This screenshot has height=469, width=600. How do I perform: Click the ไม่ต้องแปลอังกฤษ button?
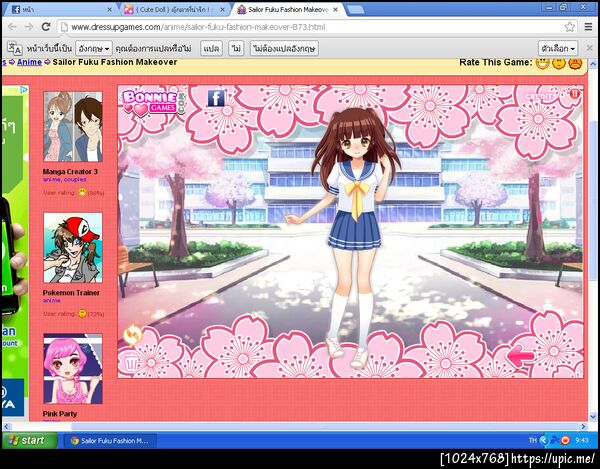(x=284, y=49)
